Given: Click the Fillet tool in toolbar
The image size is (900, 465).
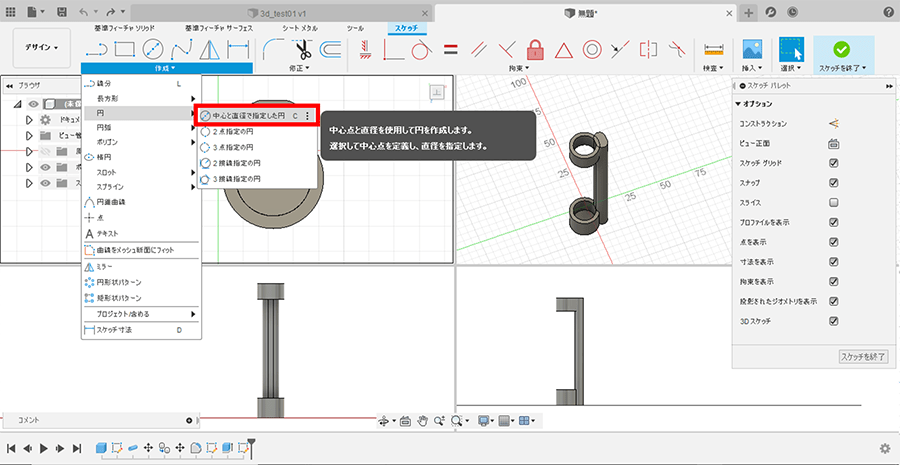Looking at the screenshot, I should [x=273, y=48].
